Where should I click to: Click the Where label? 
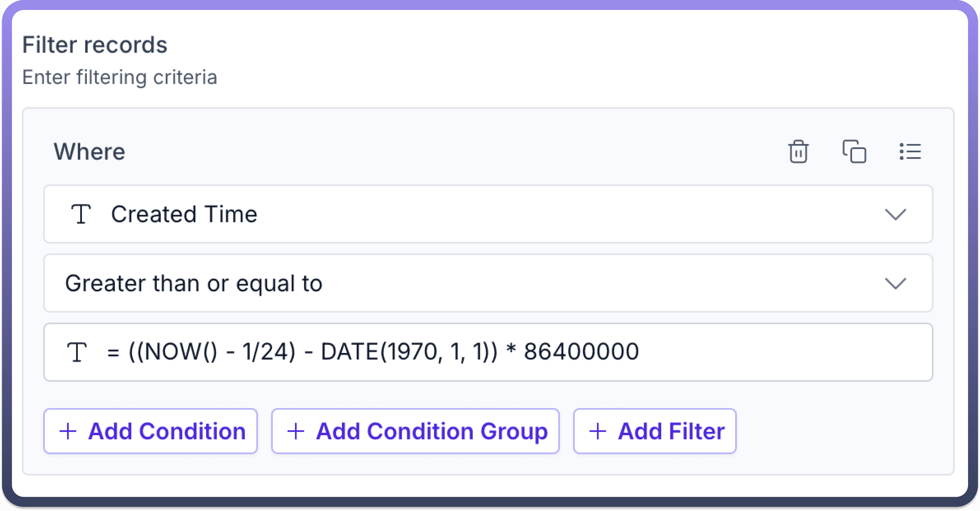tap(89, 152)
